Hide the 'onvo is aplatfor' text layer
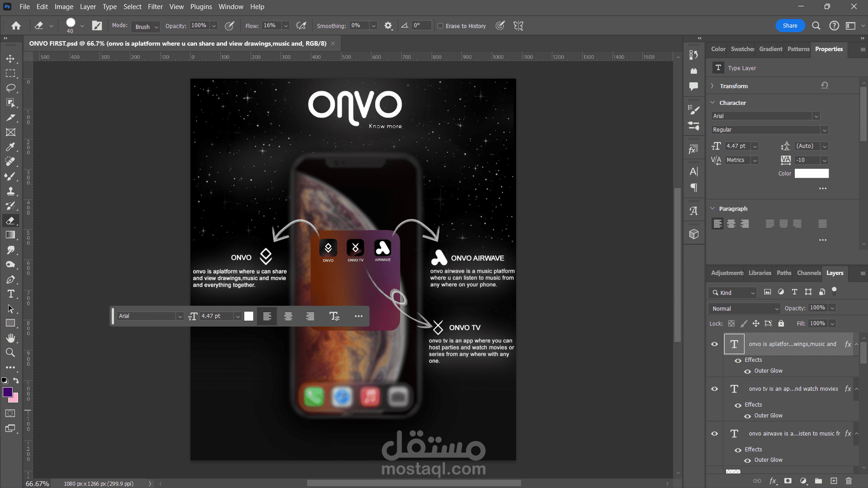 715,344
